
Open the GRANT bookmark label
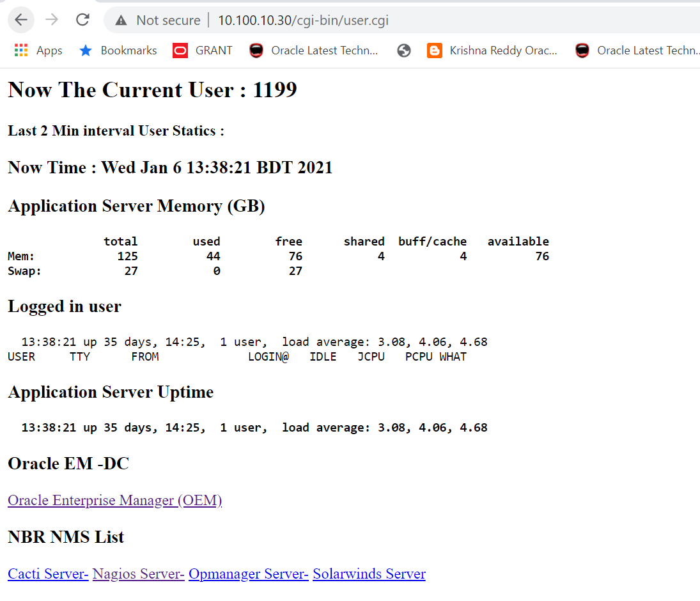214,51
